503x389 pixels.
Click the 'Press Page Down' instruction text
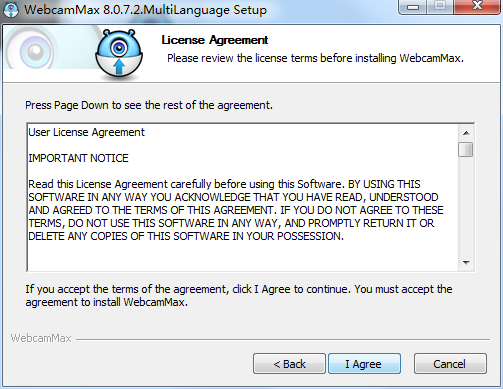pos(149,105)
